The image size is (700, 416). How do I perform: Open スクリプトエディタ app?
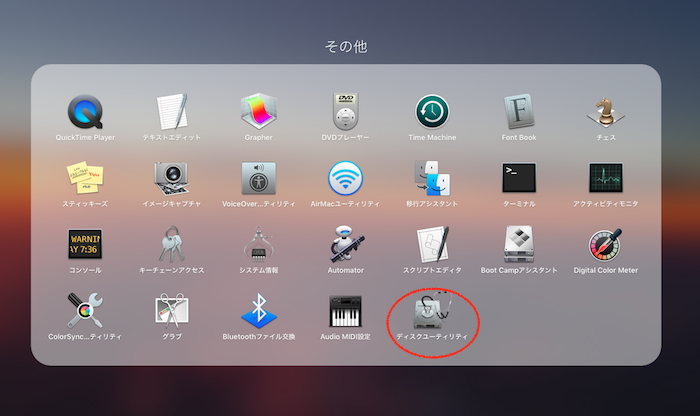432,244
